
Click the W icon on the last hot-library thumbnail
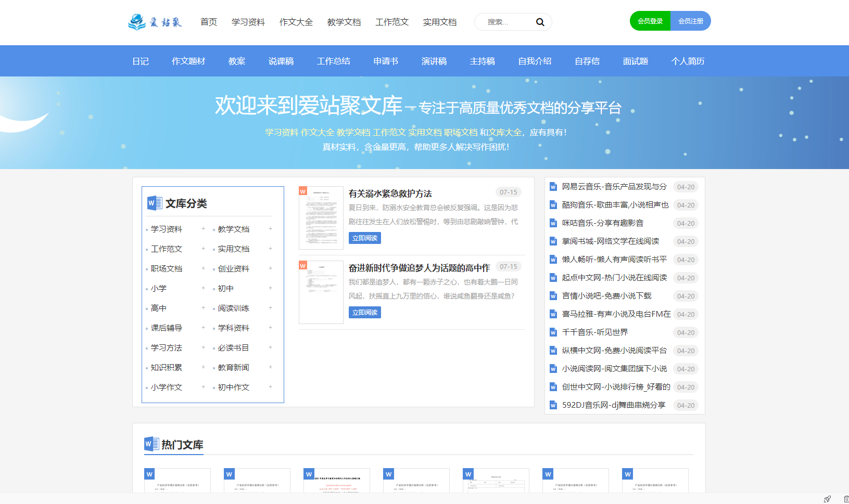pyautogui.click(x=627, y=474)
